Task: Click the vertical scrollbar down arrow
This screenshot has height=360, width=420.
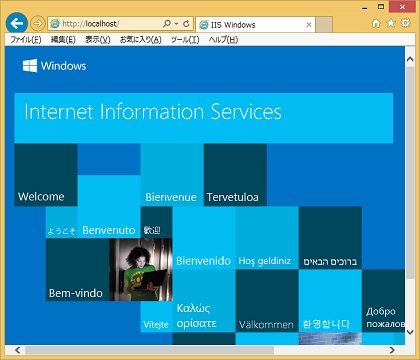Action: [x=410, y=332]
